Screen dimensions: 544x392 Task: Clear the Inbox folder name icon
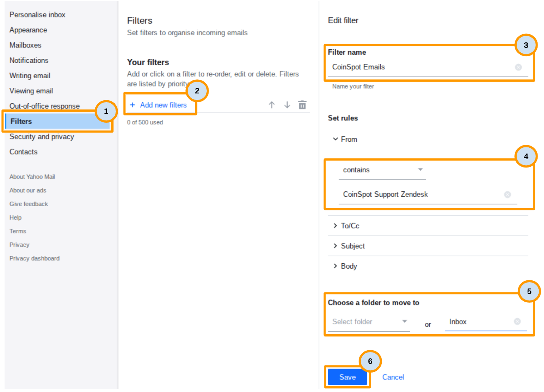pyautogui.click(x=517, y=321)
